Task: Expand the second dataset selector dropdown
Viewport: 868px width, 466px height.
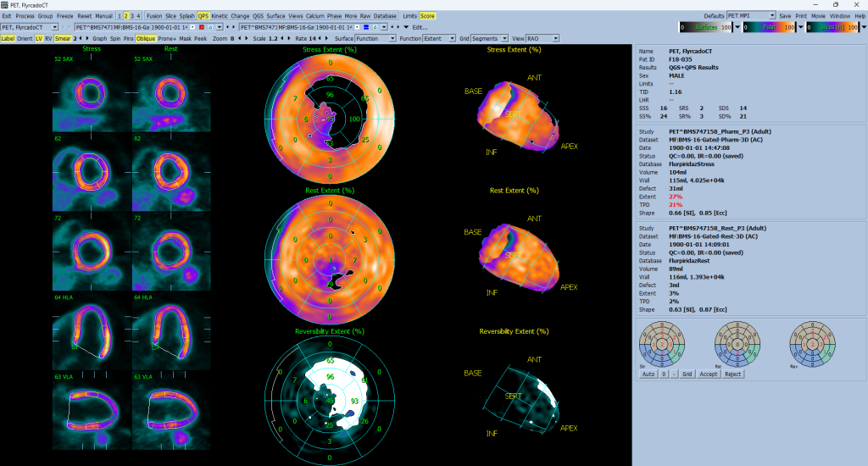Action: coord(384,27)
